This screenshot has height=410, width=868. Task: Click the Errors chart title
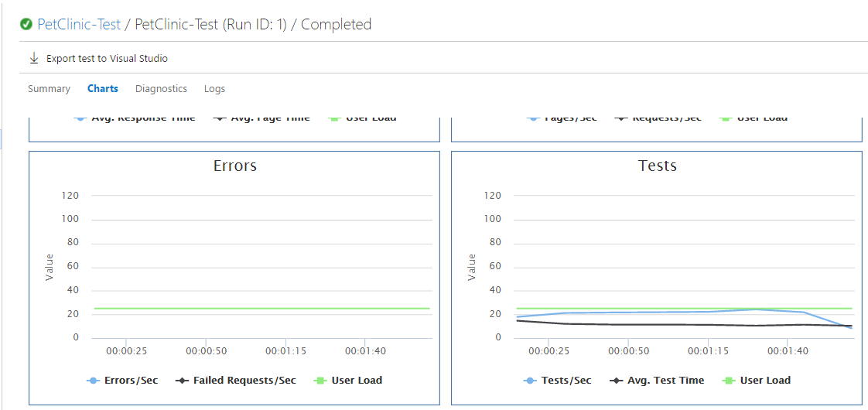pyautogui.click(x=235, y=166)
